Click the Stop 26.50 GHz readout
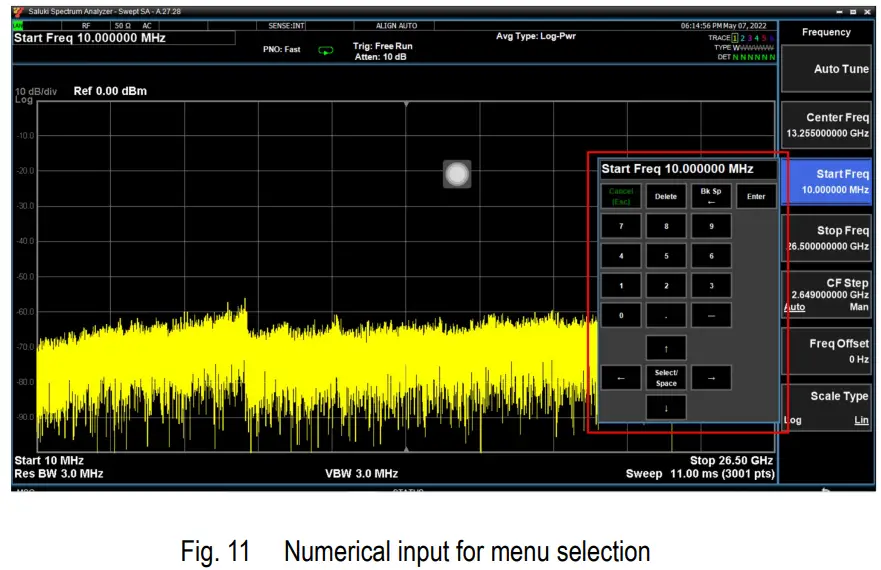Image resolution: width=881 pixels, height=570 pixels. pyautogui.click(x=731, y=460)
